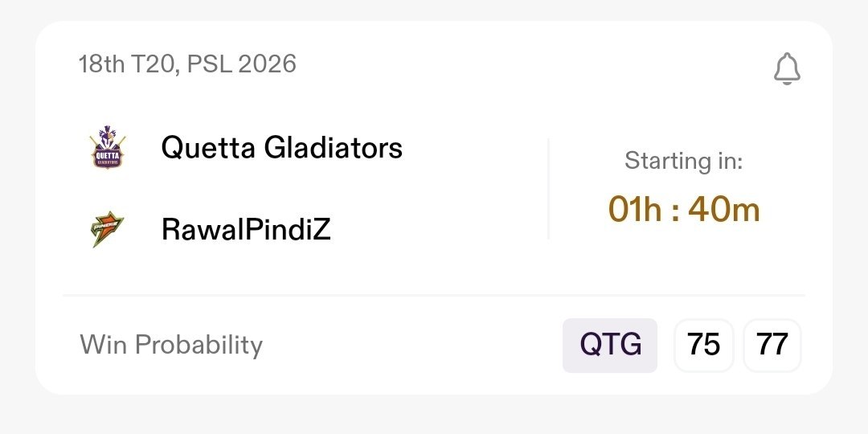Screen dimensions: 868x434
Task: Click the "01h" hours countdown value
Action: click(x=636, y=210)
